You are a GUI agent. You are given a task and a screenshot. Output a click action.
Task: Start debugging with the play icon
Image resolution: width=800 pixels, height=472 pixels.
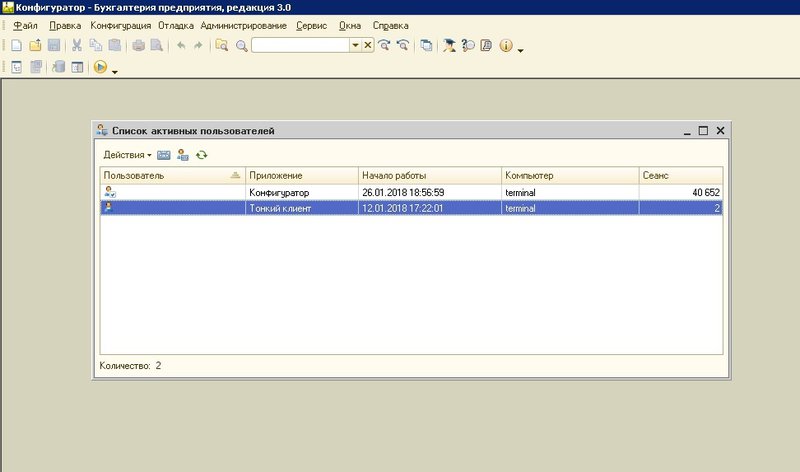[x=101, y=67]
